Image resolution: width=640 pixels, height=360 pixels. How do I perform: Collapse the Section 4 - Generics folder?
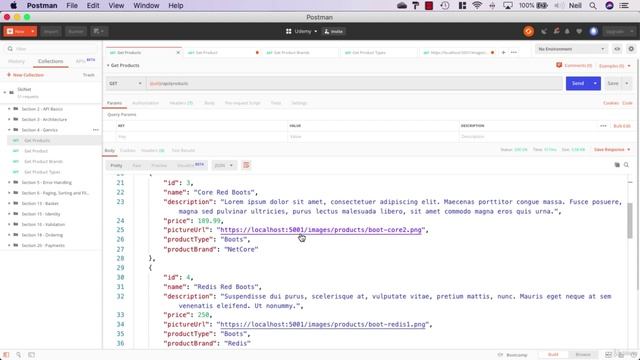click(9, 130)
